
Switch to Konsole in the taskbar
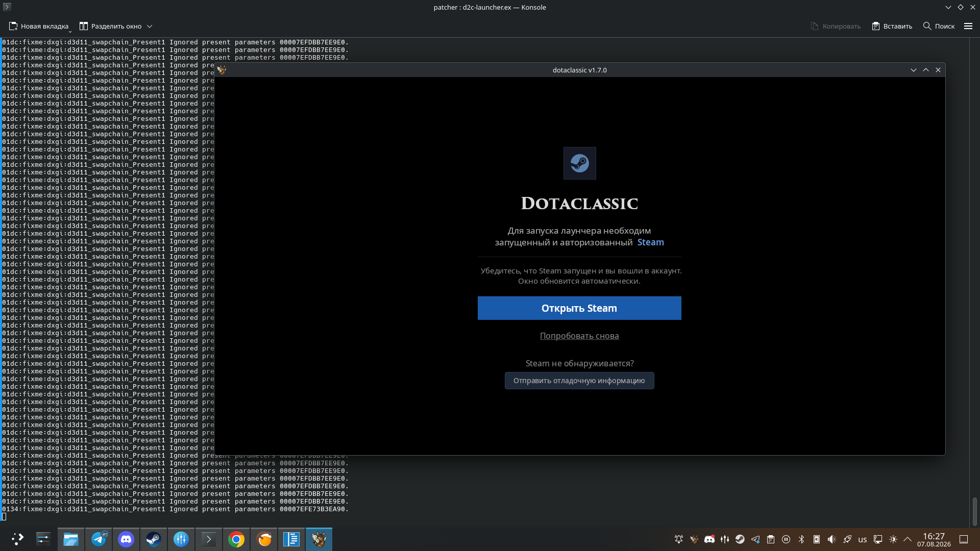click(209, 539)
